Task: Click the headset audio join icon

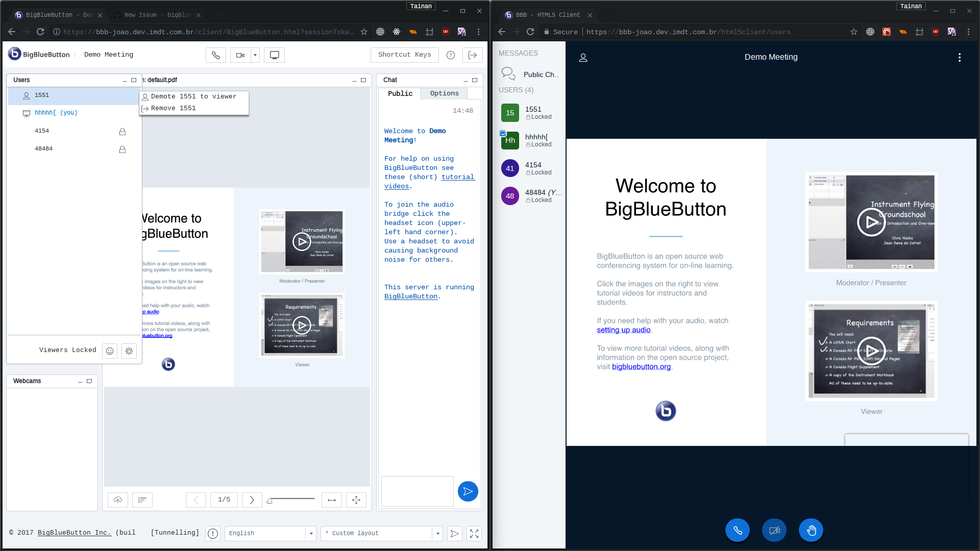Action: [x=216, y=55]
